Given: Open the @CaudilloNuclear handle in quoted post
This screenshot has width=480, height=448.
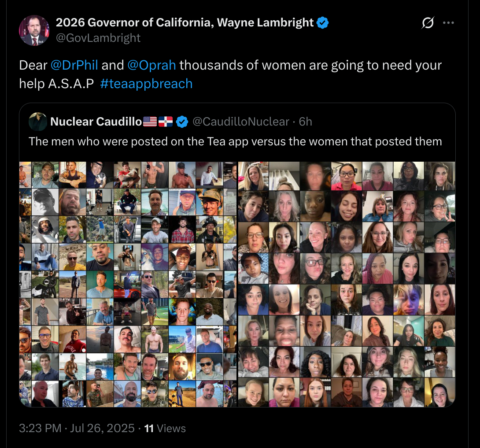Looking at the screenshot, I should point(241,122).
